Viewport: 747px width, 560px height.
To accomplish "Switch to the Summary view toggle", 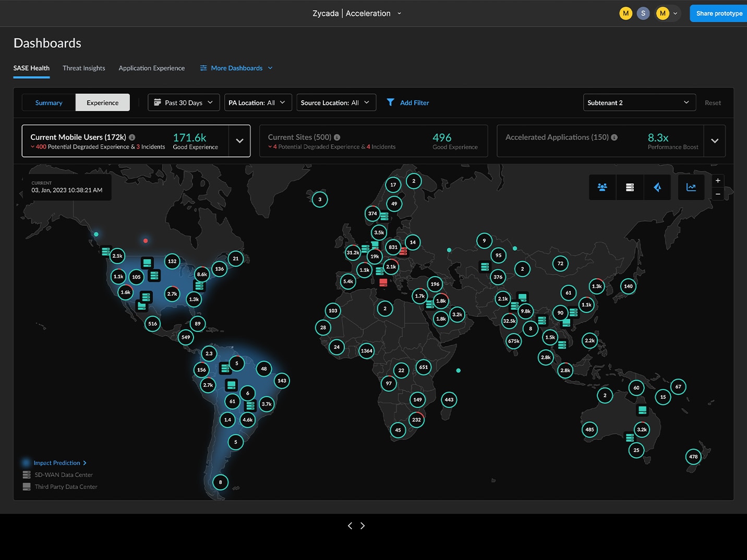I will click(49, 103).
